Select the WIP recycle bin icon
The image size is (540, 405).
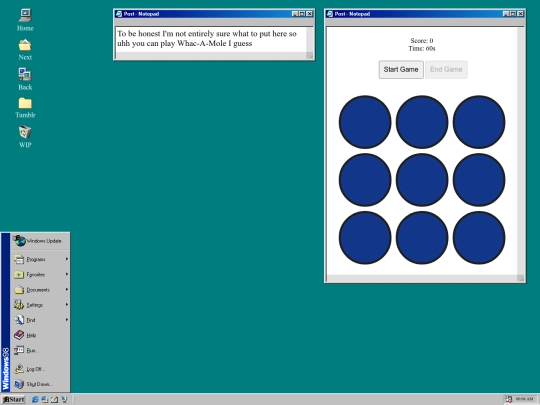pyautogui.click(x=25, y=137)
